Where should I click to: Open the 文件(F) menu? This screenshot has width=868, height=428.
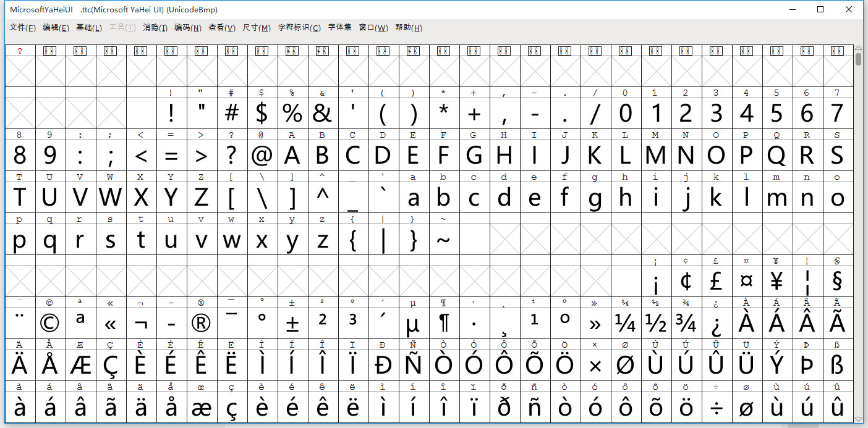22,28
